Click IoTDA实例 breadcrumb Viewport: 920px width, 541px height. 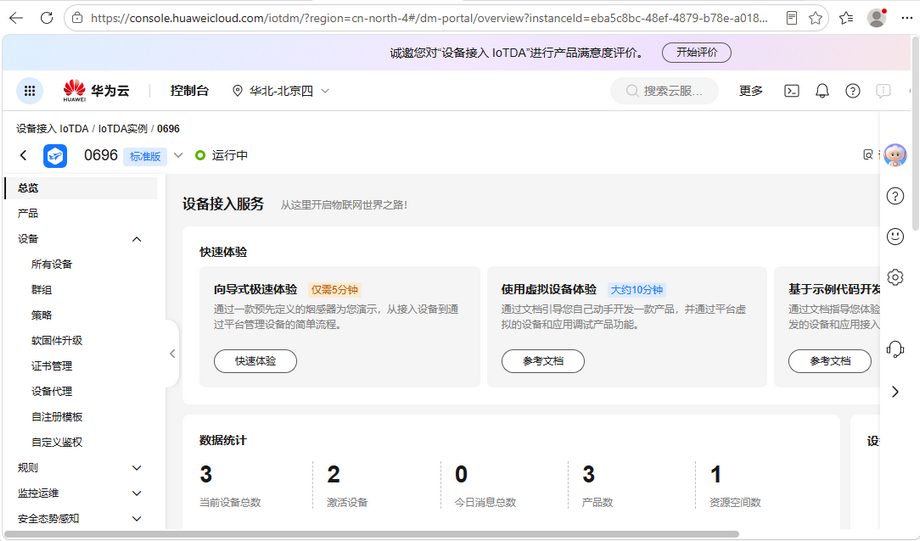tap(123, 129)
